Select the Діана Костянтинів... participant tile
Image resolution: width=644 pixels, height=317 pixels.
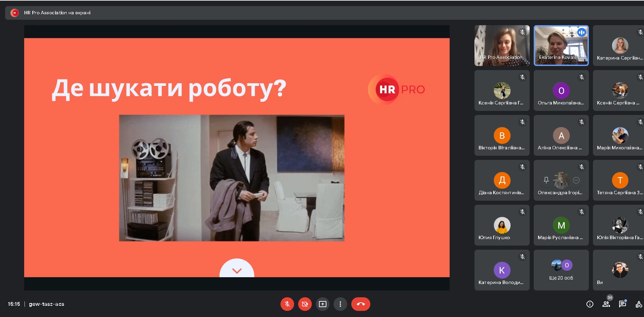coord(502,180)
